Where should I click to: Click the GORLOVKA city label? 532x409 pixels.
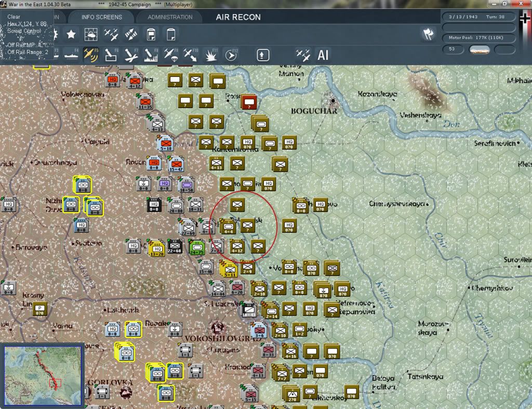[110, 382]
